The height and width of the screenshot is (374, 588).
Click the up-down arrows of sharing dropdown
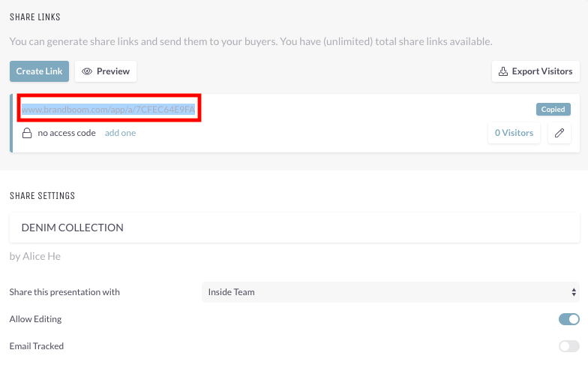(x=574, y=292)
